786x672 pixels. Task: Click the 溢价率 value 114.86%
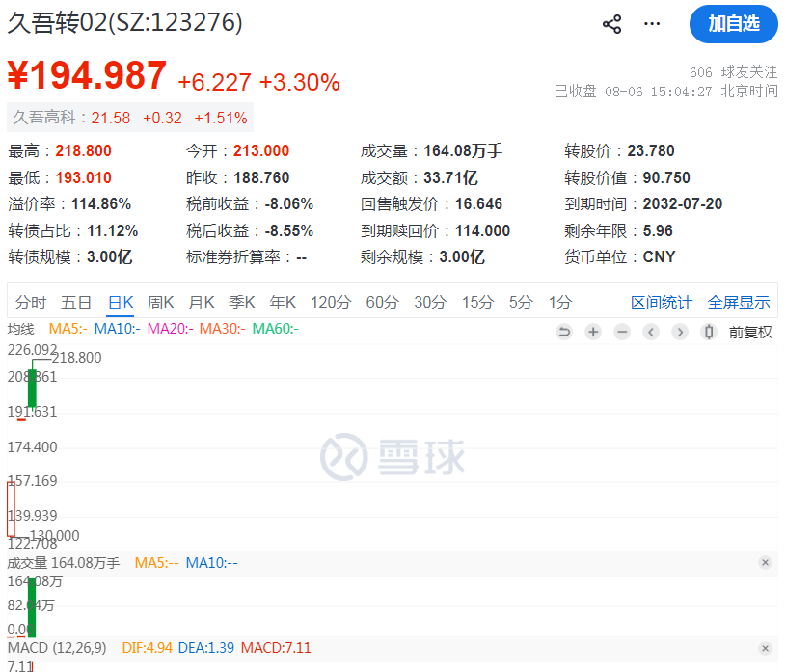[100, 204]
